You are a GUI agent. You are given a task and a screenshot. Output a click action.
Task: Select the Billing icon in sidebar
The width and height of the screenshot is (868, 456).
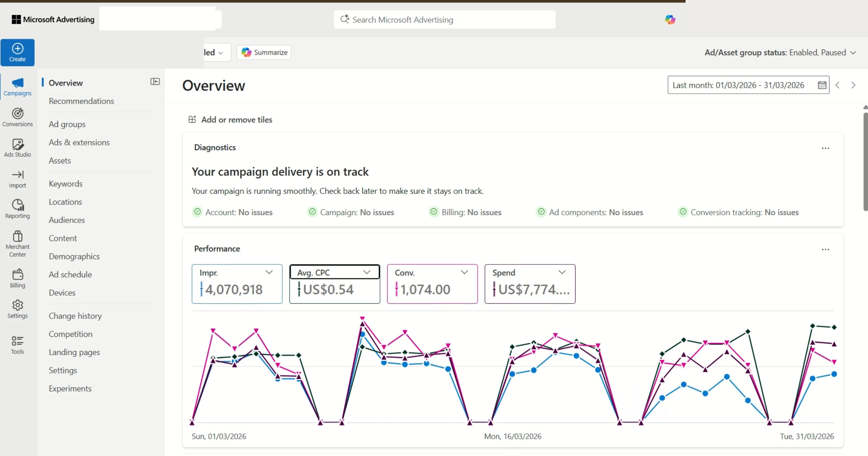pyautogui.click(x=18, y=278)
